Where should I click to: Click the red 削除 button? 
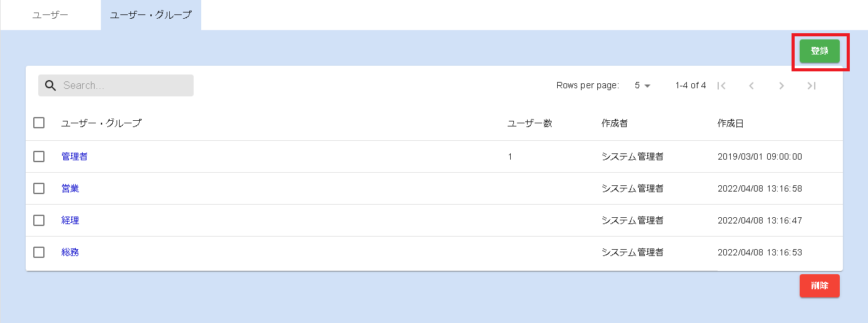pyautogui.click(x=819, y=286)
